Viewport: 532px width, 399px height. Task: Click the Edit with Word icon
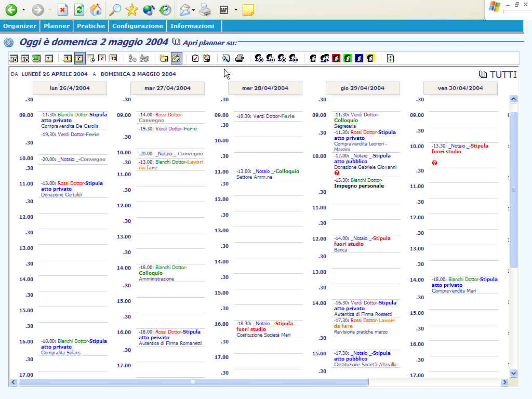point(224,10)
